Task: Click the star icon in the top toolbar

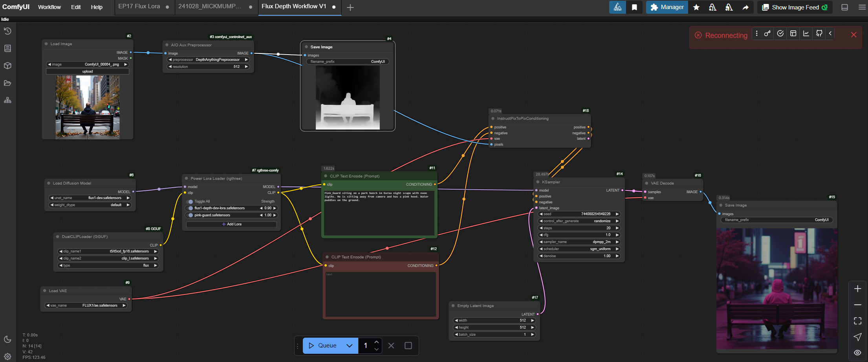Action: [696, 7]
